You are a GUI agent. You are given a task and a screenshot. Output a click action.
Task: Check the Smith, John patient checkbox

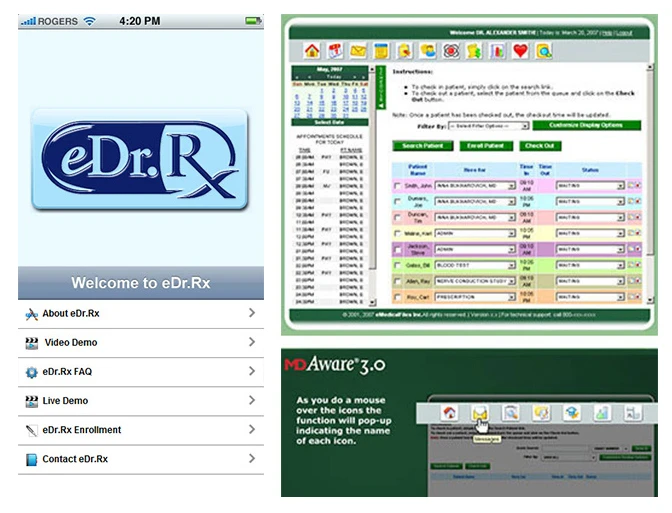(397, 186)
